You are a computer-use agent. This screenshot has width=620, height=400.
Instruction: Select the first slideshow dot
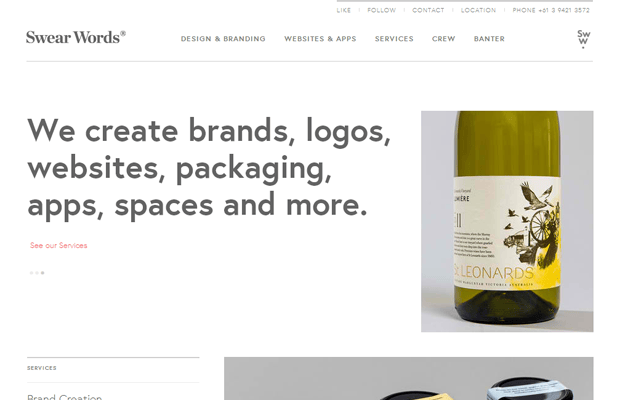coord(31,273)
